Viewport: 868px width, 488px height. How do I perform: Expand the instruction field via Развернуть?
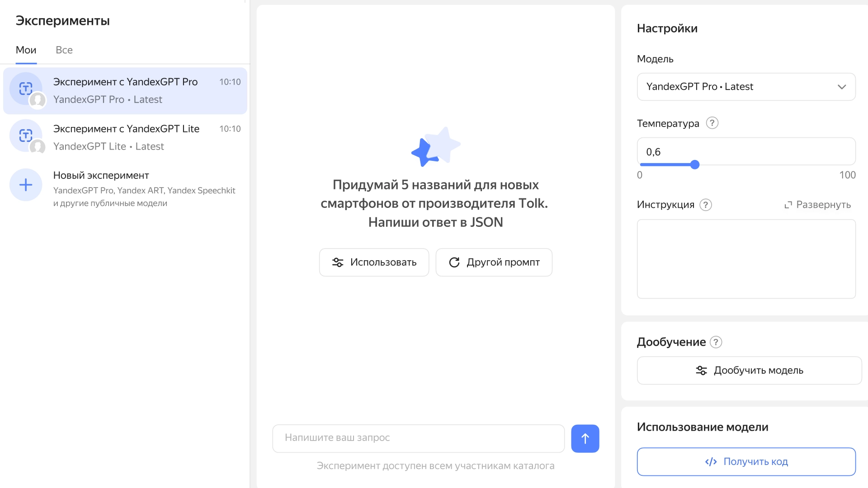817,205
